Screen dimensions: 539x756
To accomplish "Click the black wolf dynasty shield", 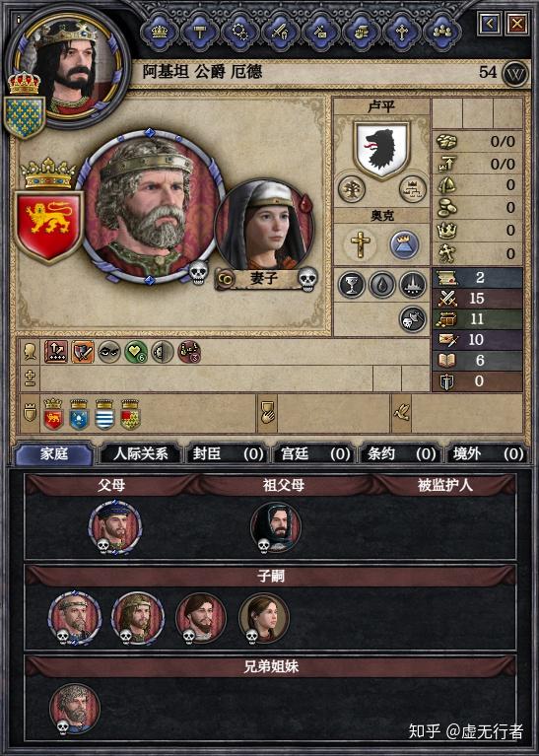I will [381, 149].
